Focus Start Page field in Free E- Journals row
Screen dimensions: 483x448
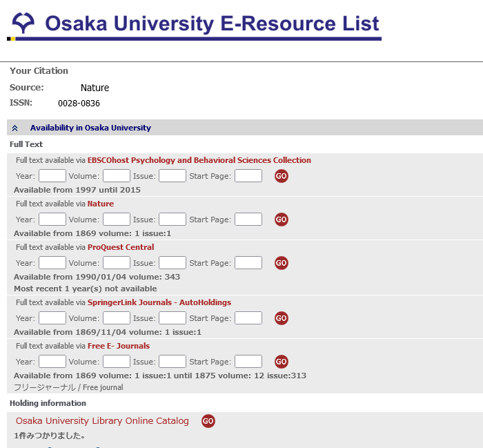pyautogui.click(x=248, y=361)
